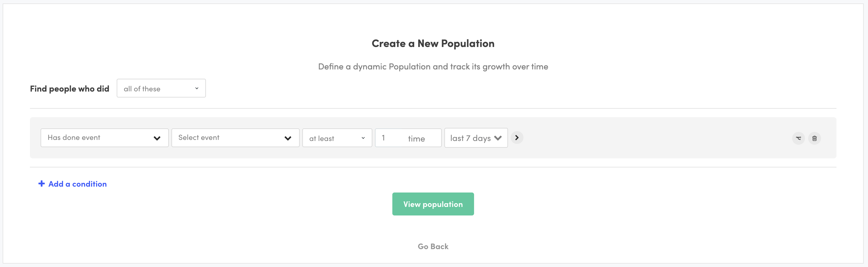Click the "Add a condition" link
Image resolution: width=868 pixels, height=267 pixels.
pyautogui.click(x=77, y=183)
